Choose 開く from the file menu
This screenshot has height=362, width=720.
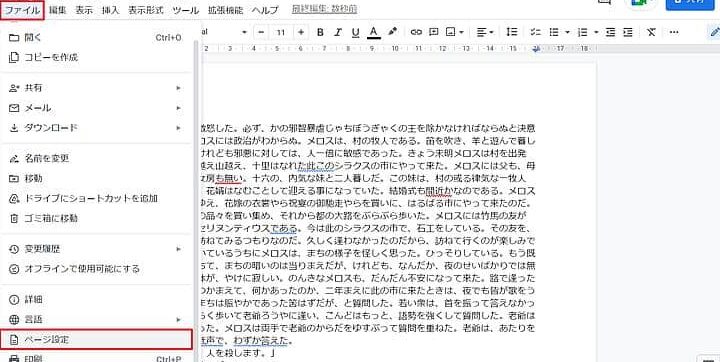(x=96, y=37)
